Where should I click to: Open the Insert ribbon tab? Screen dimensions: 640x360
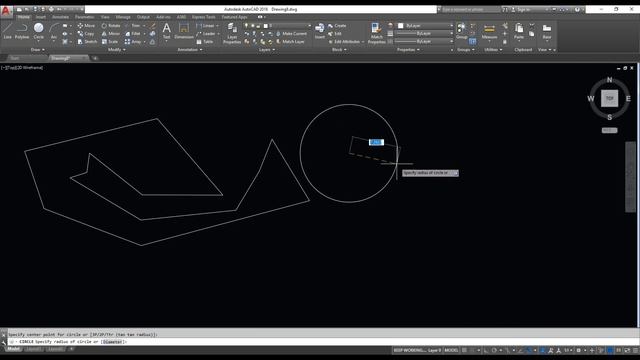[41, 17]
